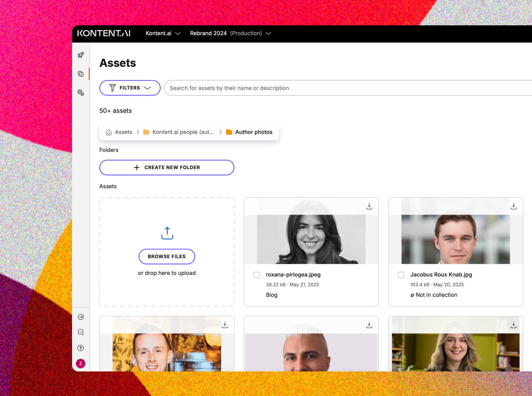
Task: Go to Kontent.ai people folder breadcrumb
Action: tap(182, 132)
